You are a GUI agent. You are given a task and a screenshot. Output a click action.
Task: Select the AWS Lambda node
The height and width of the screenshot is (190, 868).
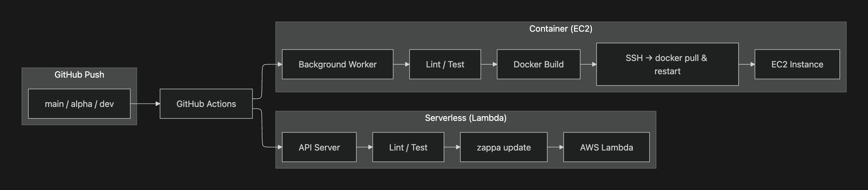tap(606, 147)
